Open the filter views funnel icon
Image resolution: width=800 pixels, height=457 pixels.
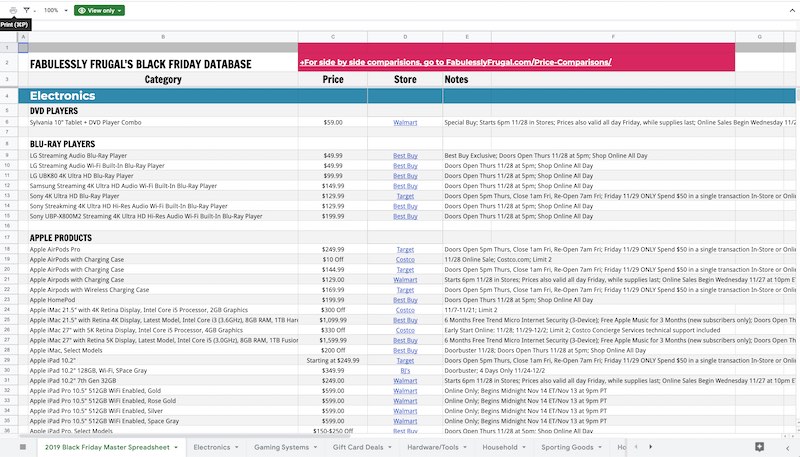[x=27, y=10]
